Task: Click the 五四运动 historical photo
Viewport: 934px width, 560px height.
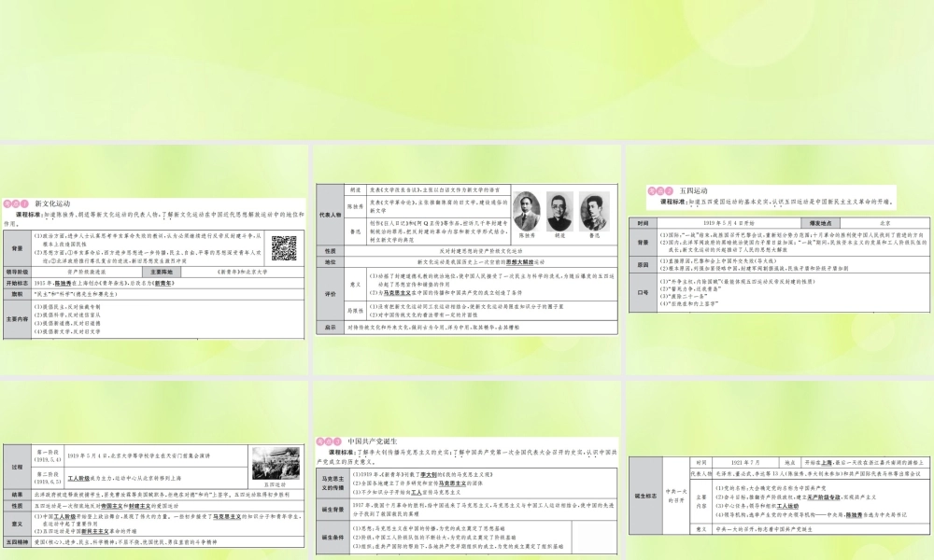Action: (276, 464)
